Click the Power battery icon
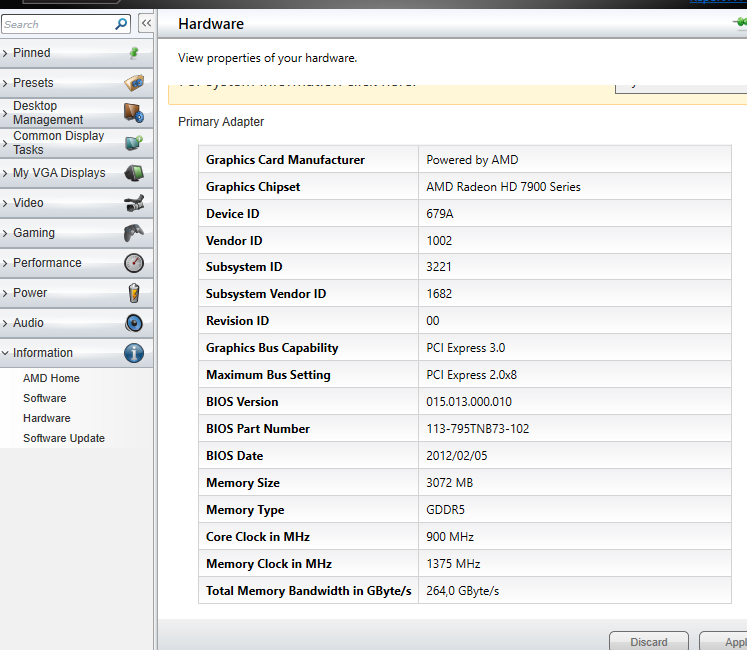The height and width of the screenshot is (650, 747). [134, 293]
